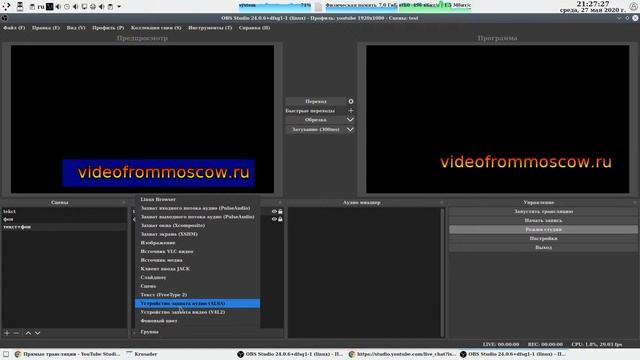640x360 pixels.
Task: Open the Вид (V) menu
Action: point(76,28)
